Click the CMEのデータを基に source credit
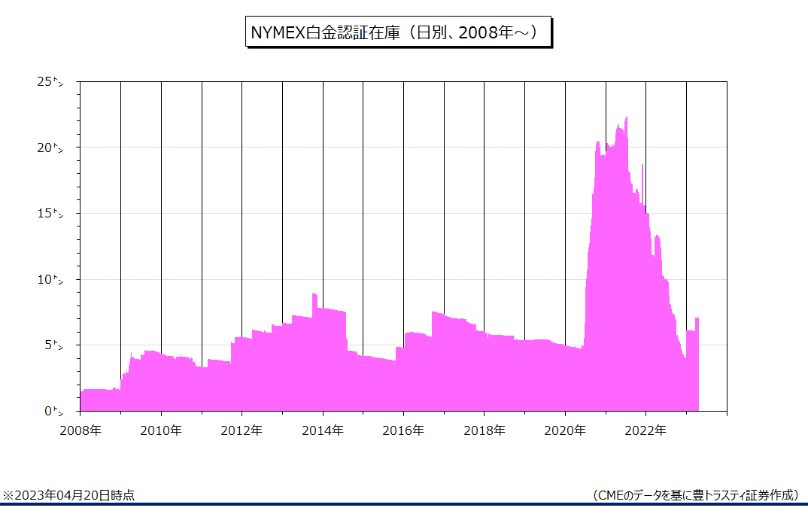Image resolution: width=808 pixels, height=532 pixels. [697, 495]
